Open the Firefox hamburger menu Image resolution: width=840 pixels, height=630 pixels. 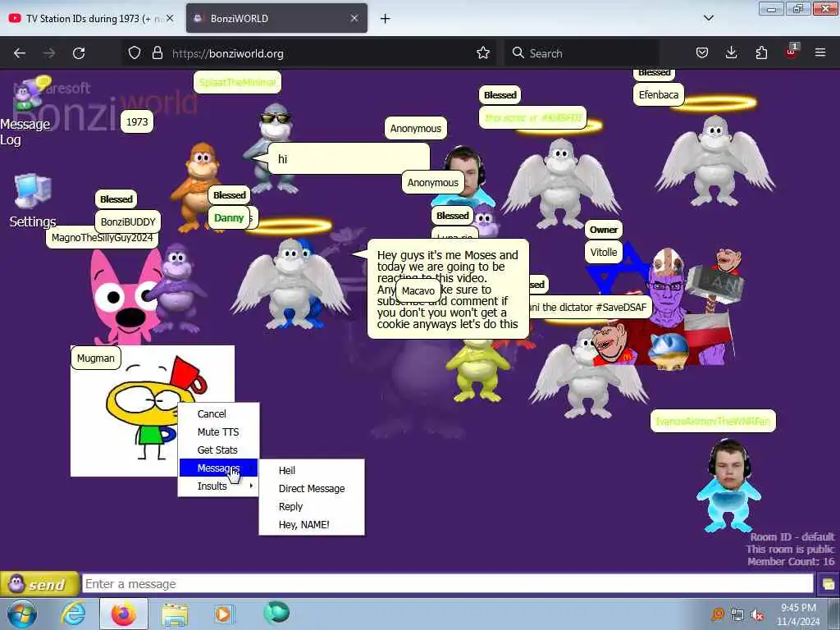point(820,53)
